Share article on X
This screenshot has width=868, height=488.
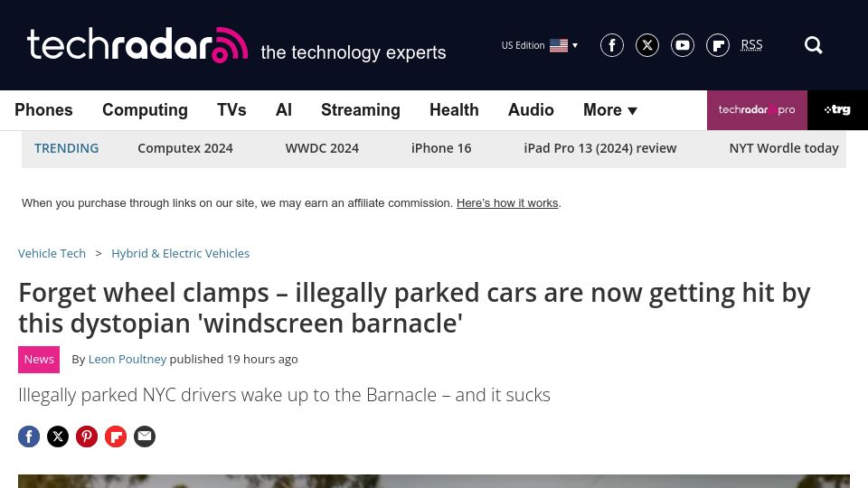[x=58, y=436]
